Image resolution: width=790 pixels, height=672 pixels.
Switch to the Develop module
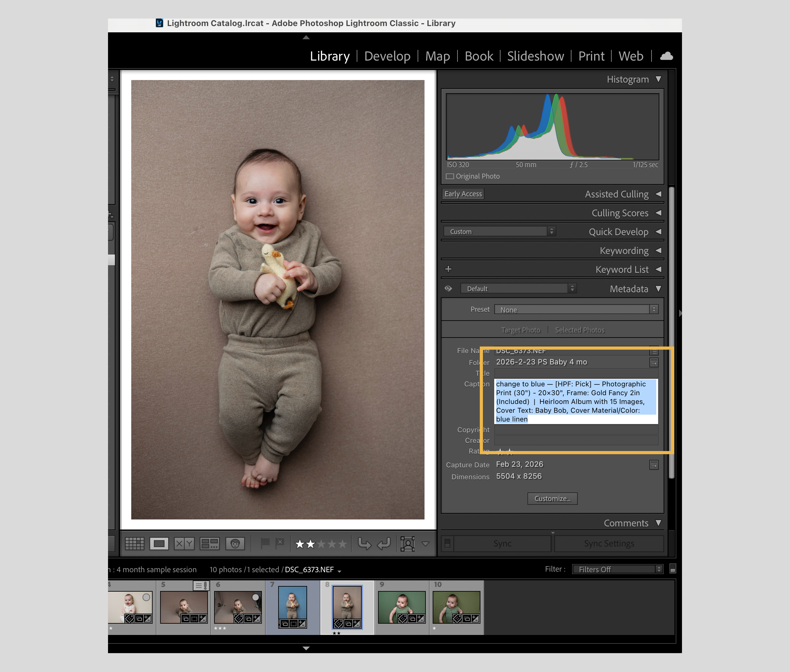387,56
